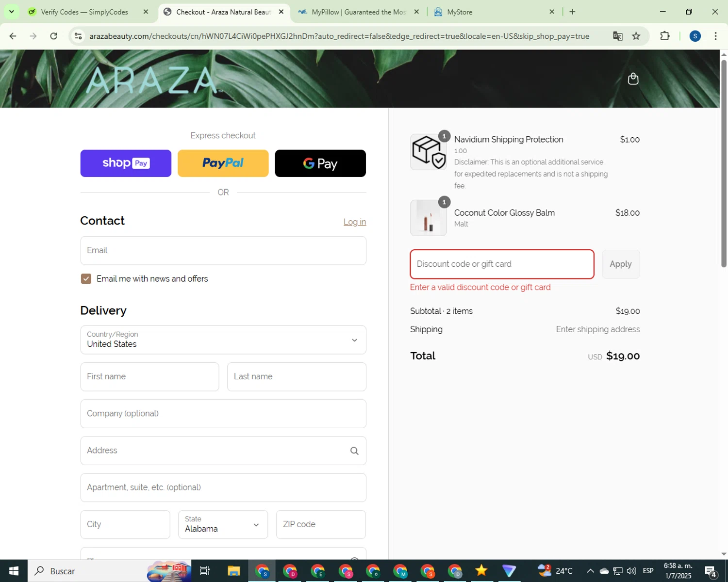Click the Apartment, suite field

point(223,487)
